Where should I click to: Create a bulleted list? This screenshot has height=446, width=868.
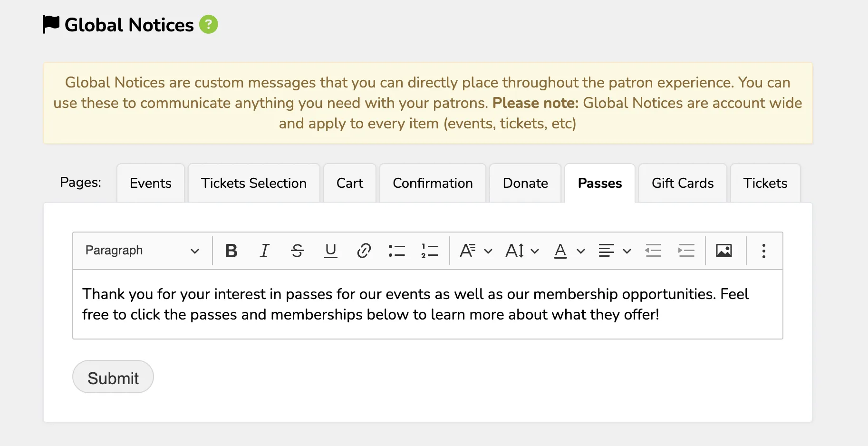coord(396,251)
